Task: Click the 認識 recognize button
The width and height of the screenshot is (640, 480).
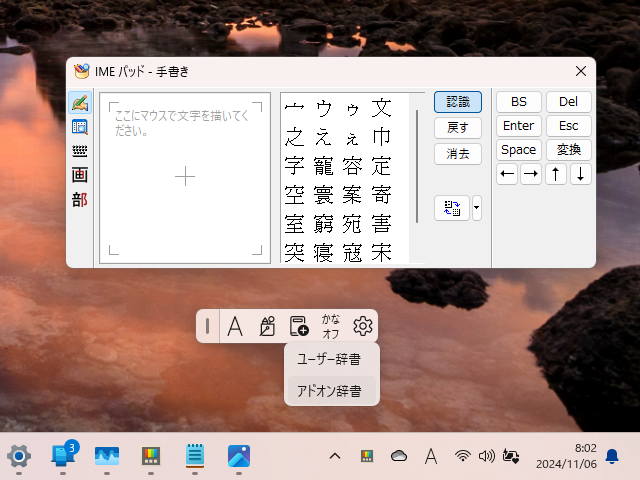Action: 458,102
